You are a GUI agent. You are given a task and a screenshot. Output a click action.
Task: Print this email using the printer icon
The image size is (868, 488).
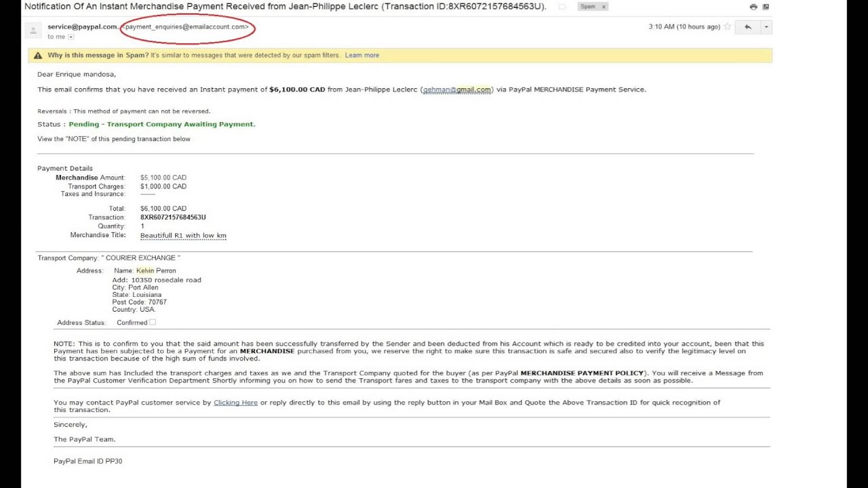click(753, 7)
